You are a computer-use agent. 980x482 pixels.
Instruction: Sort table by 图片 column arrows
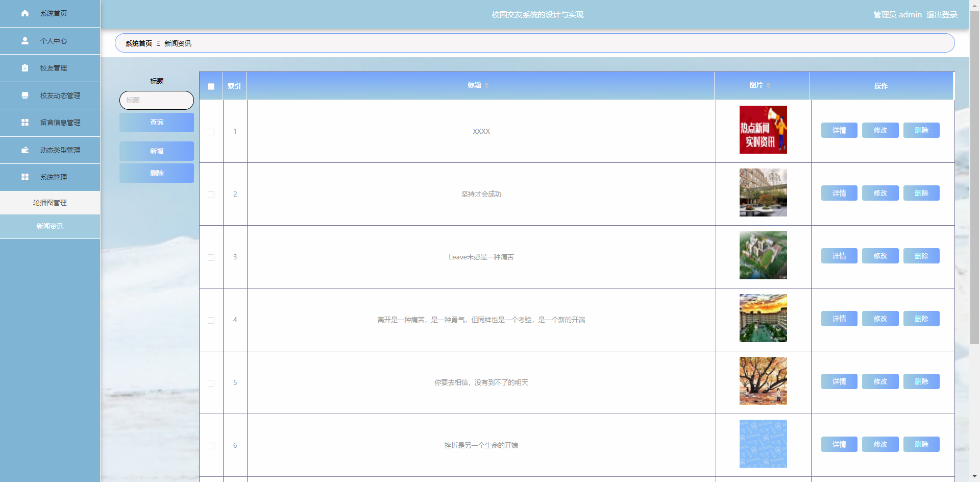(x=768, y=85)
